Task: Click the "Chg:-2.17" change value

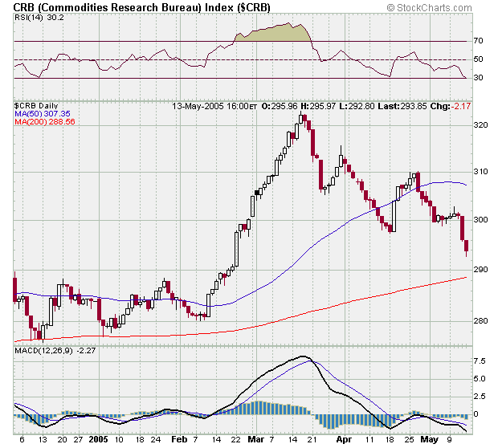Action: coord(450,106)
